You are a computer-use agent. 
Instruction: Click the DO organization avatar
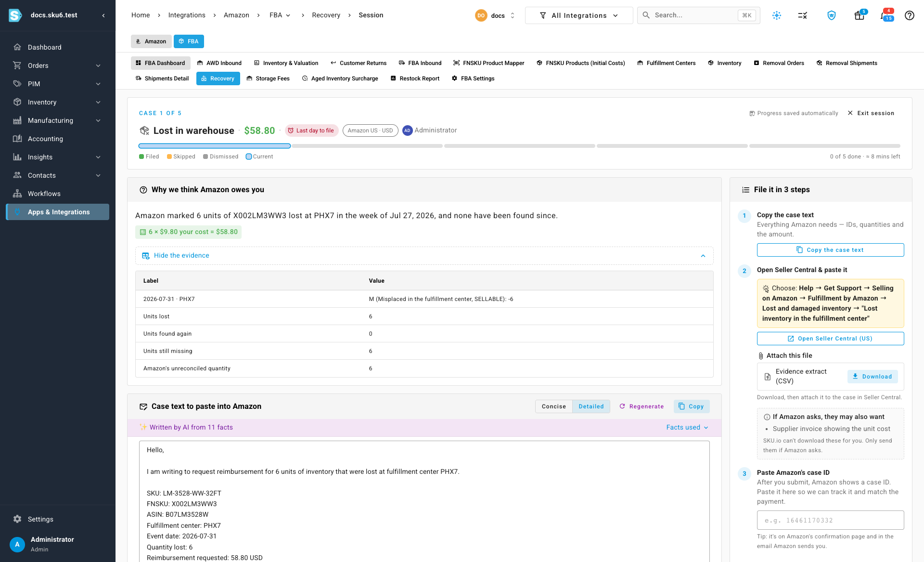(481, 15)
